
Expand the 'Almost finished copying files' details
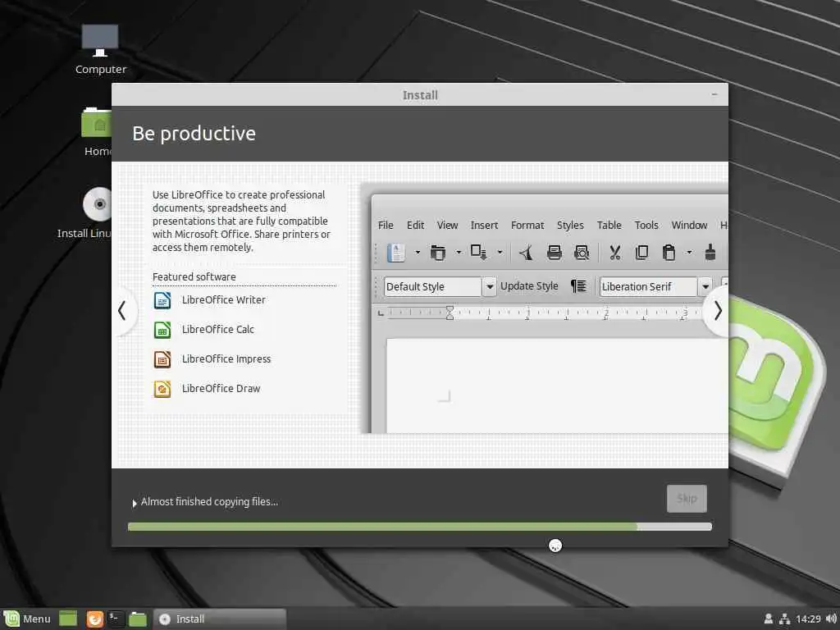135,503
